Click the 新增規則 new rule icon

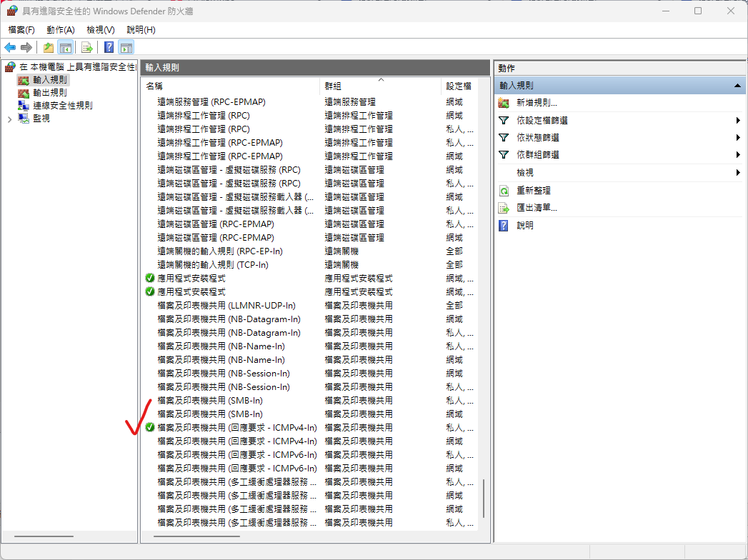click(504, 103)
